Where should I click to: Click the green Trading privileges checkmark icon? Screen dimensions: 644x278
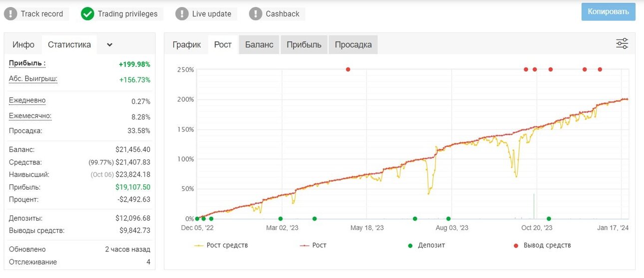click(x=87, y=14)
